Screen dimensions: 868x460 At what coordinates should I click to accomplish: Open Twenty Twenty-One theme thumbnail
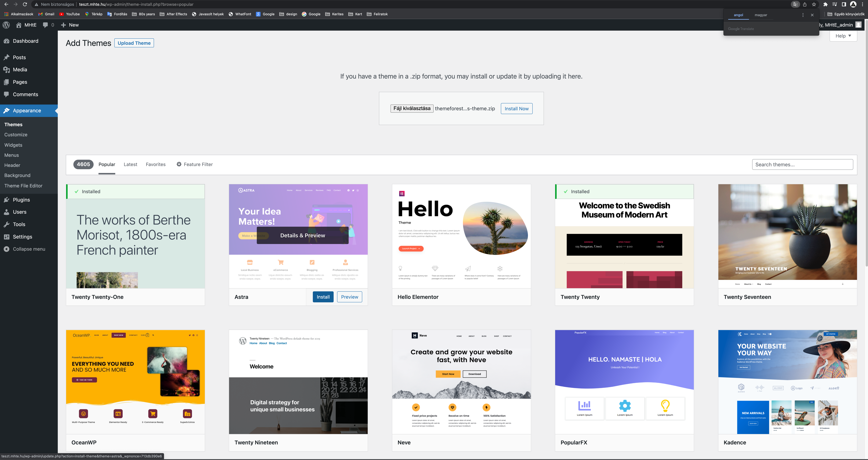[x=135, y=236]
